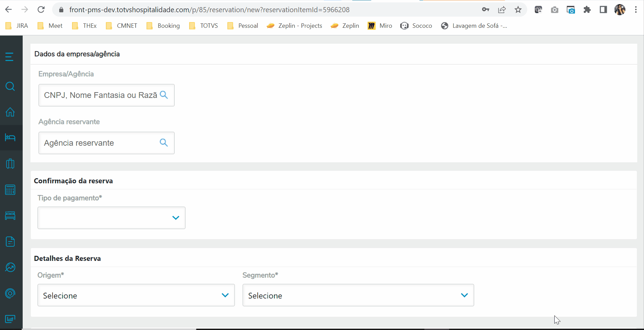Screen dimensions: 644x330
Task: Click the camera screenshot extension icon
Action: tap(555, 10)
